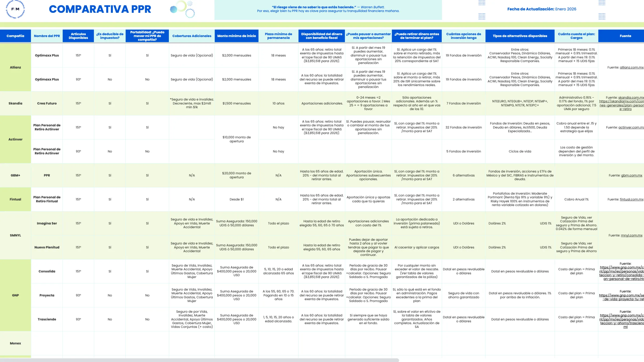Click the Finanzas Millennials FM logo
Viewport: 644px width, 362px height.
[15, 9]
